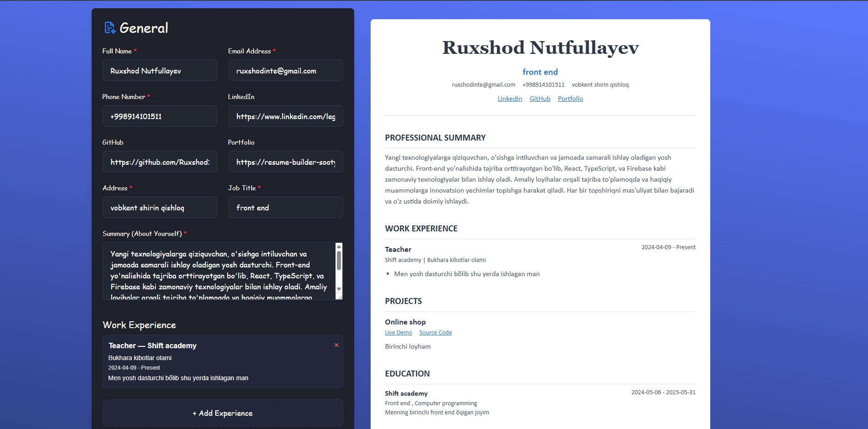Remove the Teacher work experience entry
This screenshot has height=429, width=868.
[x=336, y=345]
